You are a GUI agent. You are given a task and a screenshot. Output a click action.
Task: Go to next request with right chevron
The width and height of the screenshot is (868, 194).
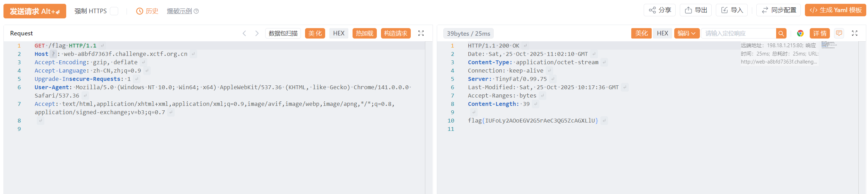(x=257, y=33)
